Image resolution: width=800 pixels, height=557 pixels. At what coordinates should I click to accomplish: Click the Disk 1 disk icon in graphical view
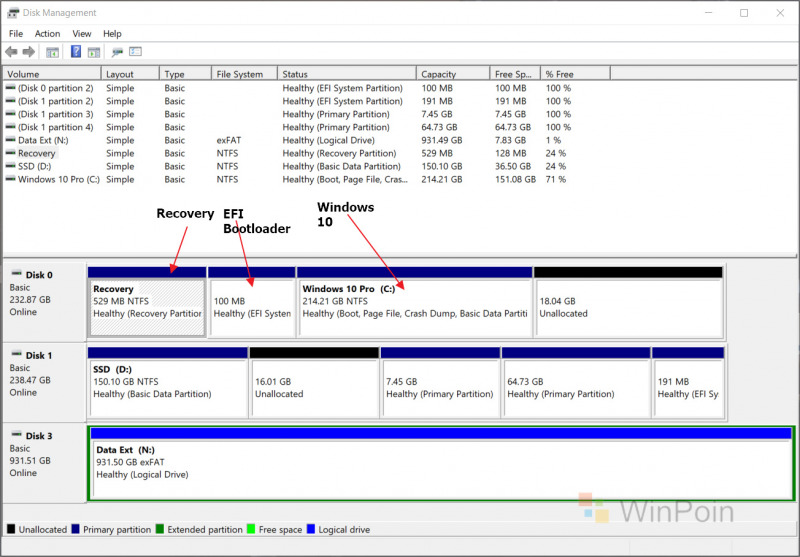tap(17, 354)
